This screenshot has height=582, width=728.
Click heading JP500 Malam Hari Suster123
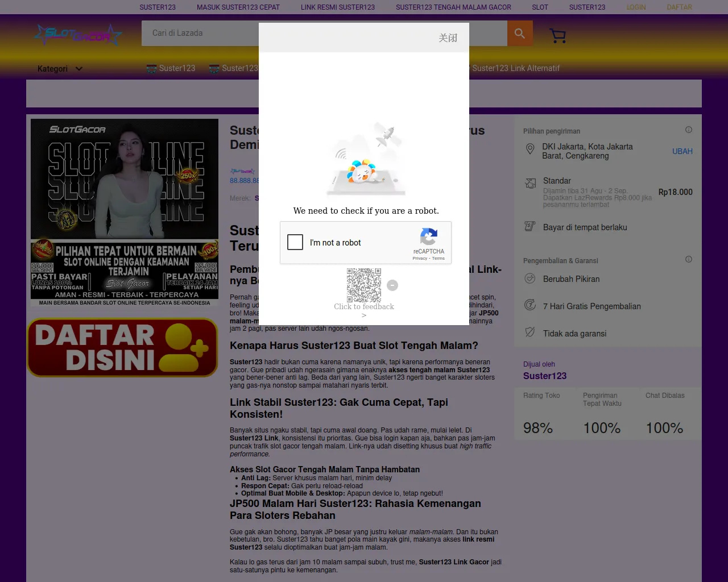tap(355, 509)
